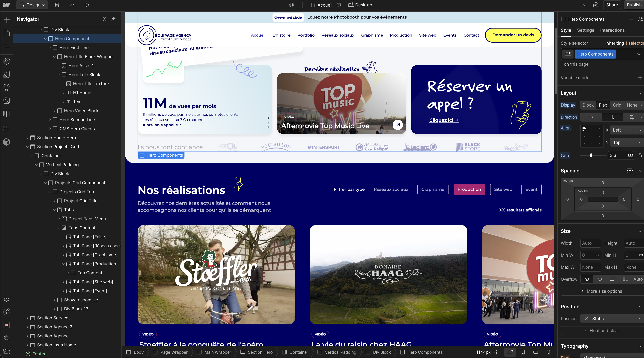The height and width of the screenshot is (358, 644).
Task: Open the CMS database icon in top bar
Action: click(57, 5)
